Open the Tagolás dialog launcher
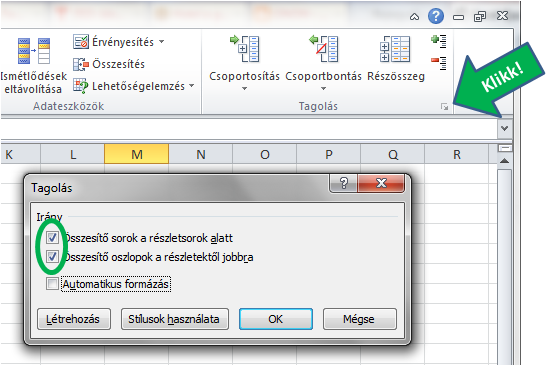 pos(444,106)
